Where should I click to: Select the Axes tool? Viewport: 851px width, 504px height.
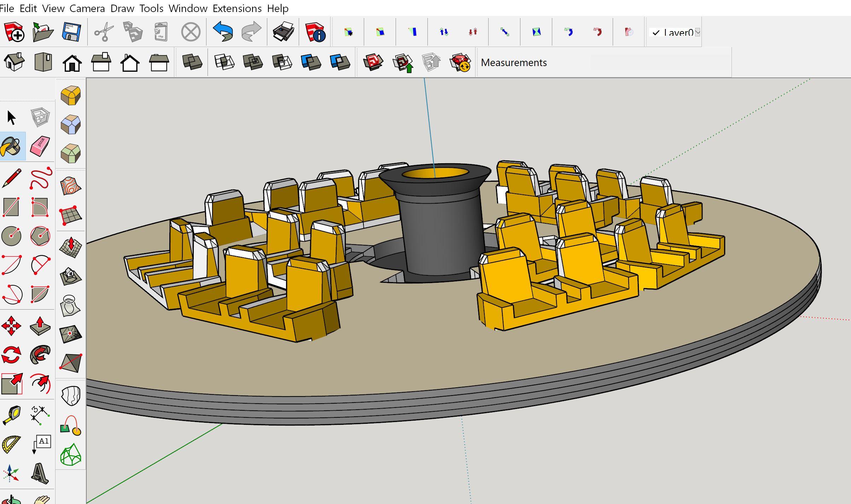[11, 474]
